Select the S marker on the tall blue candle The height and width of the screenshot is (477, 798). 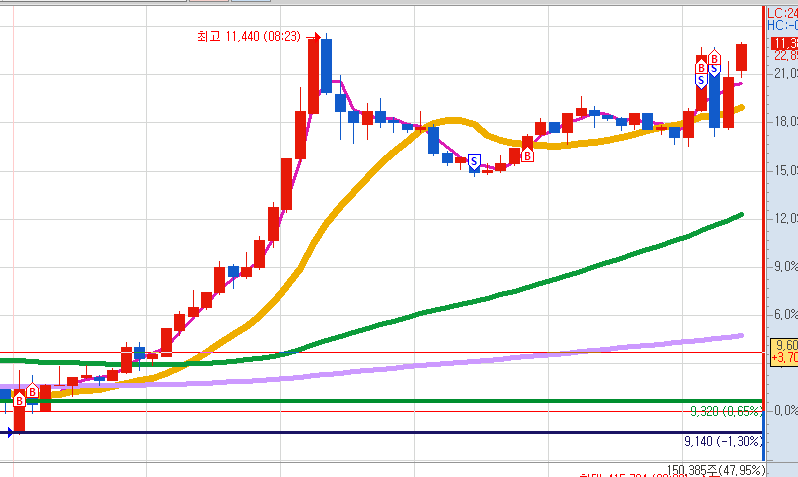(714, 69)
